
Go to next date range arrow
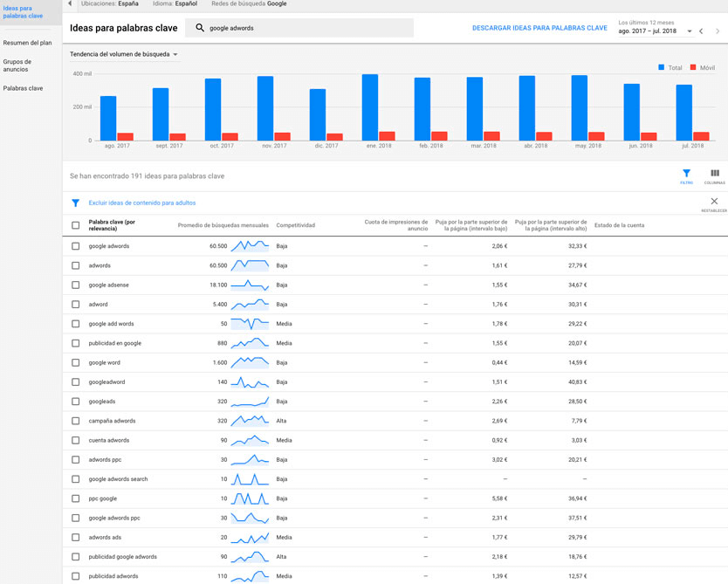tap(718, 31)
